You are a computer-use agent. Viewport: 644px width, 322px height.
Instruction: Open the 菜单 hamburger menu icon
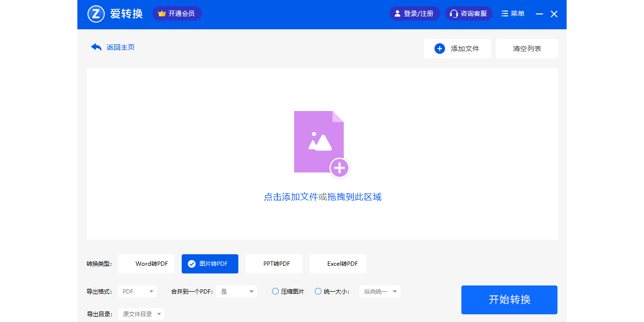[x=505, y=13]
